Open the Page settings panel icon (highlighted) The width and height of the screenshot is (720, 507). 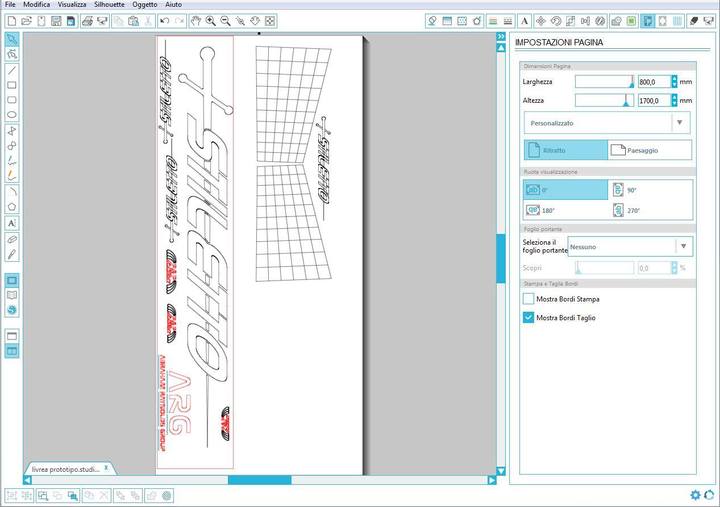pos(648,21)
